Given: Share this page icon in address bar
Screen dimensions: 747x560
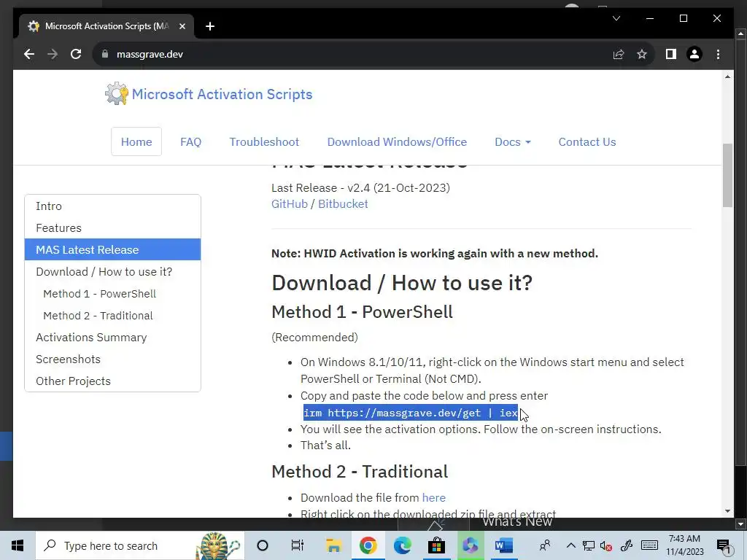Looking at the screenshot, I should (x=619, y=54).
